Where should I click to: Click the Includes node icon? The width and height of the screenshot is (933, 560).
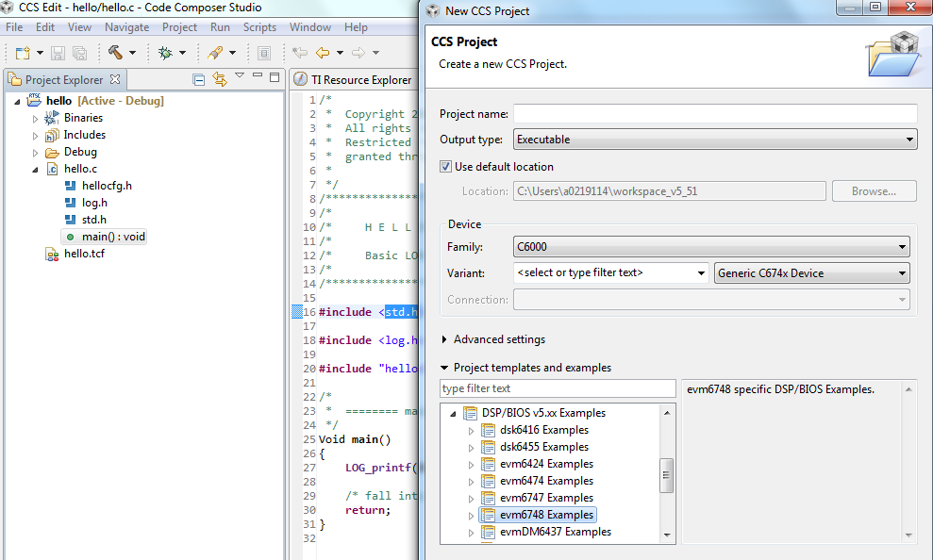click(x=52, y=135)
